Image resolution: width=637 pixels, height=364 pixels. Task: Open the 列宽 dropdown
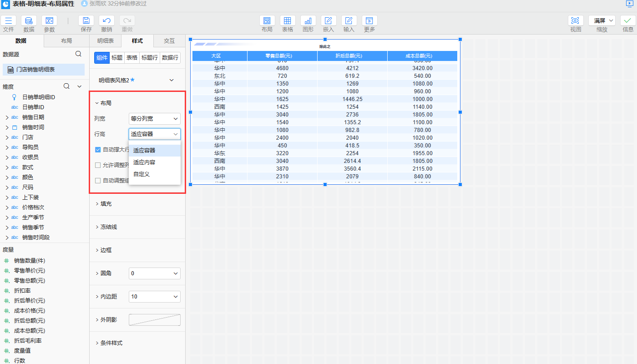(155, 119)
